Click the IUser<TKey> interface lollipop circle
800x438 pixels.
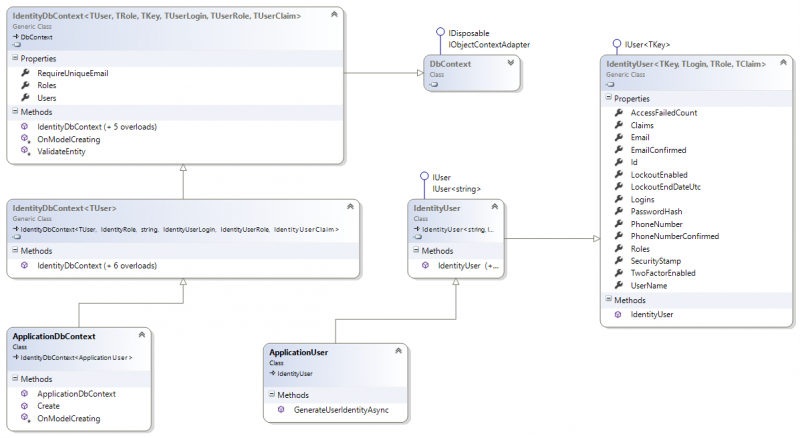tap(617, 44)
